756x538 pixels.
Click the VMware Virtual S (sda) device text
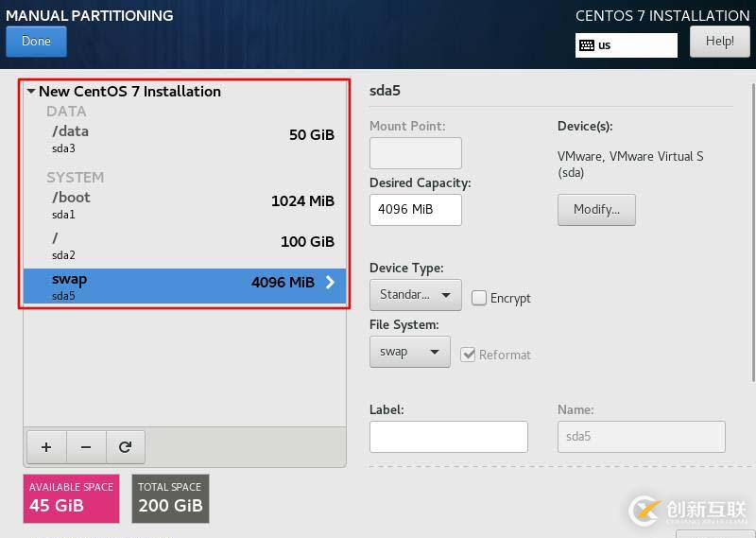(x=630, y=165)
